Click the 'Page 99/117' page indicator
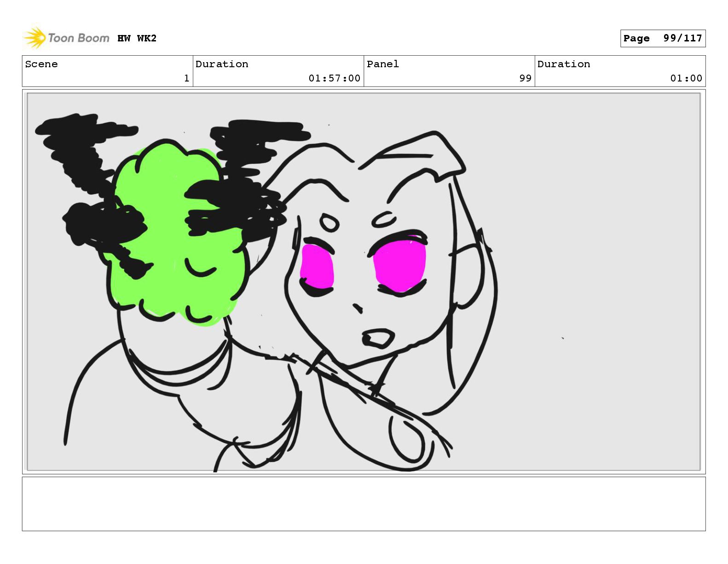The height and width of the screenshot is (564, 728). point(663,38)
